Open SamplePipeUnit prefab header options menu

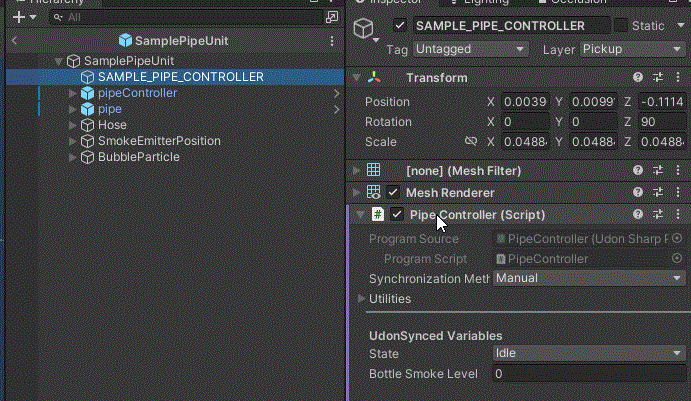coord(332,41)
